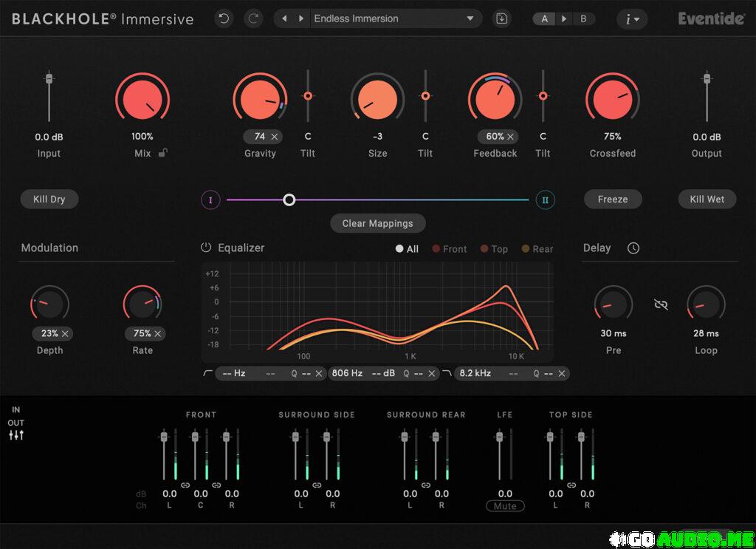Click the Size knob
The width and height of the screenshot is (756, 549).
pos(377,99)
